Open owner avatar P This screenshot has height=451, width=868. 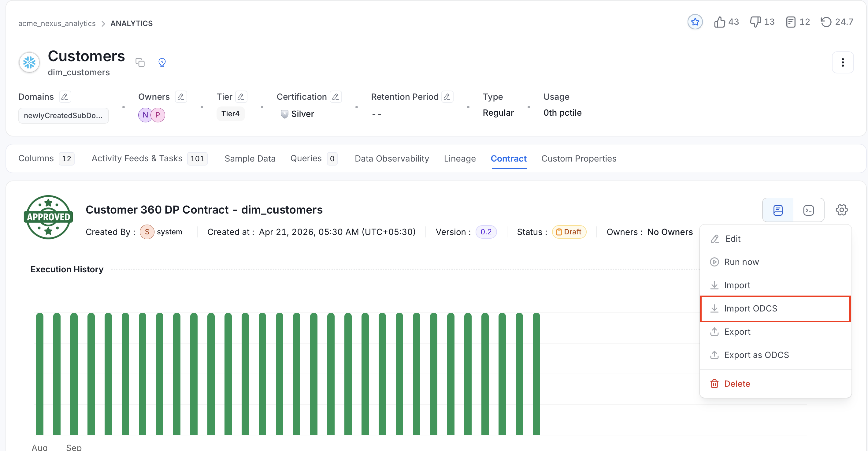point(158,115)
